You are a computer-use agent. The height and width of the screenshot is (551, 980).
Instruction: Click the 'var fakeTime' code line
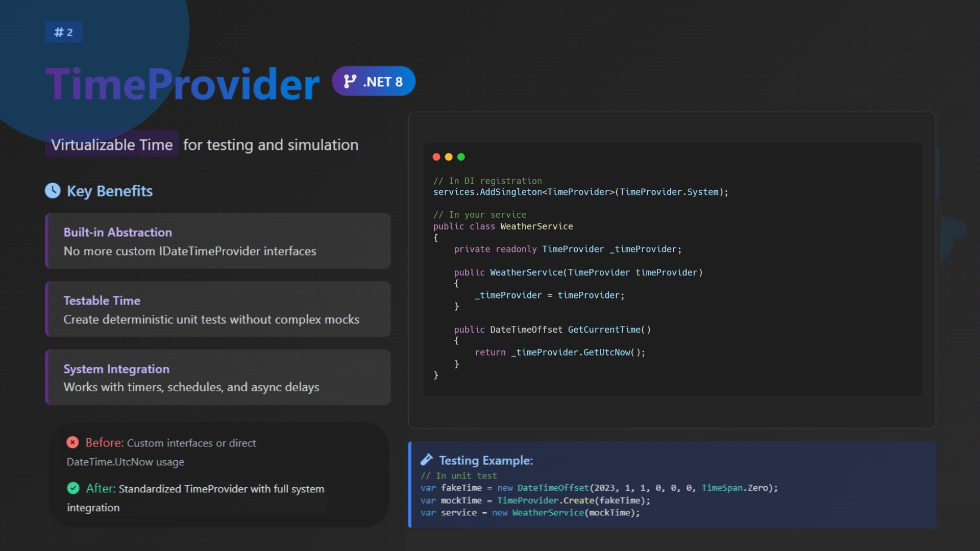[599, 488]
